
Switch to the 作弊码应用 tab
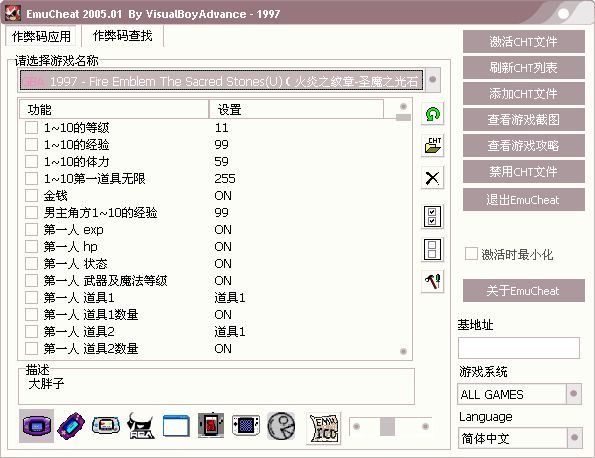point(41,36)
